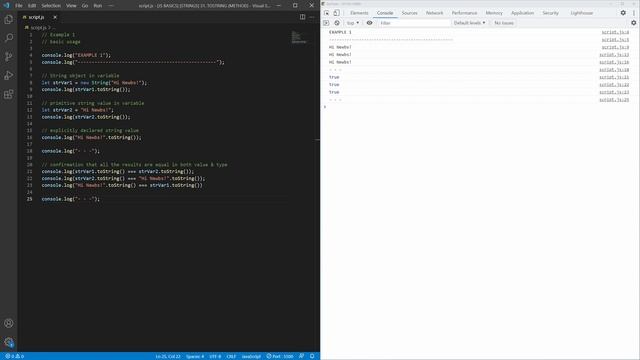640x360 pixels.
Task: Open script.js:4 source link
Action: tap(615, 32)
